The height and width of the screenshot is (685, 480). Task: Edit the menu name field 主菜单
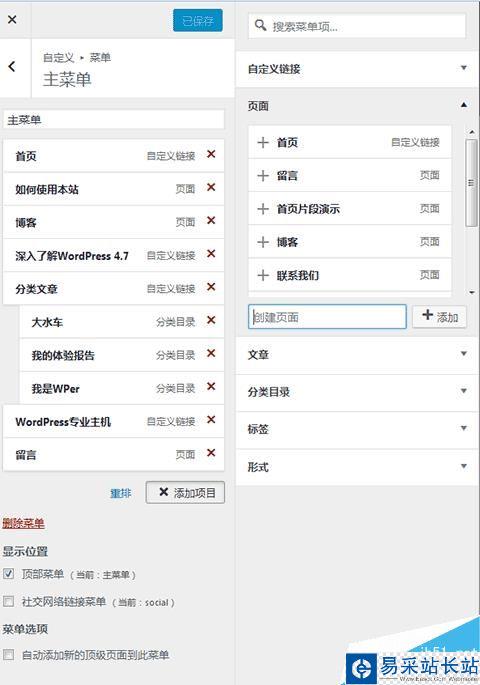coord(114,120)
